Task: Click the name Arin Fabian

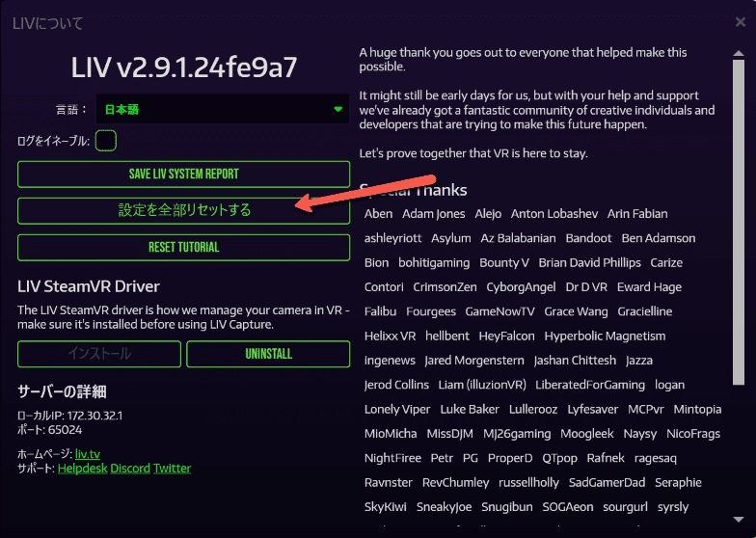Action: (x=637, y=214)
